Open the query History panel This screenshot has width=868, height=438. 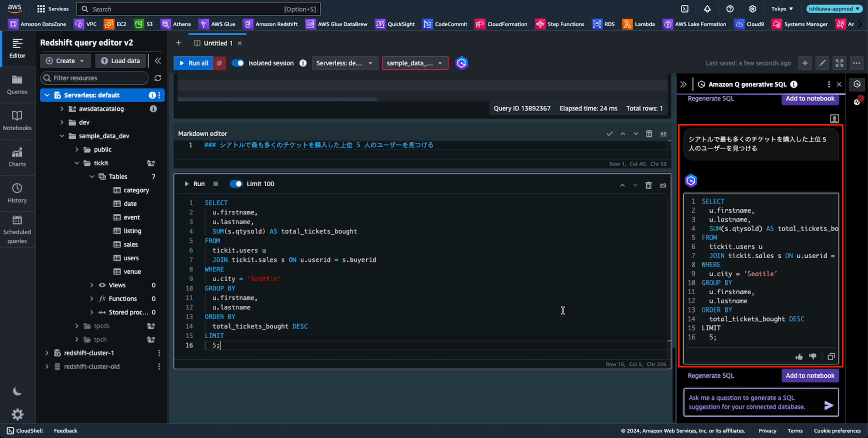pyautogui.click(x=17, y=194)
